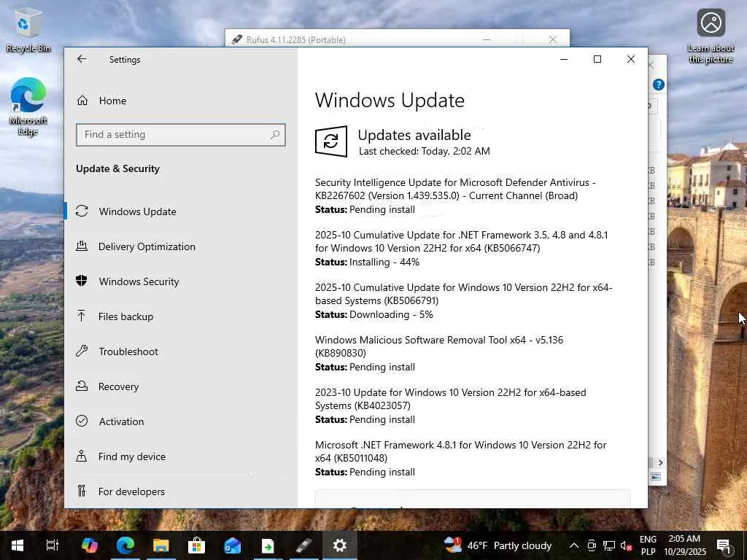Screen dimensions: 747x560
Task: Open the Windows Start menu
Action: (18, 545)
